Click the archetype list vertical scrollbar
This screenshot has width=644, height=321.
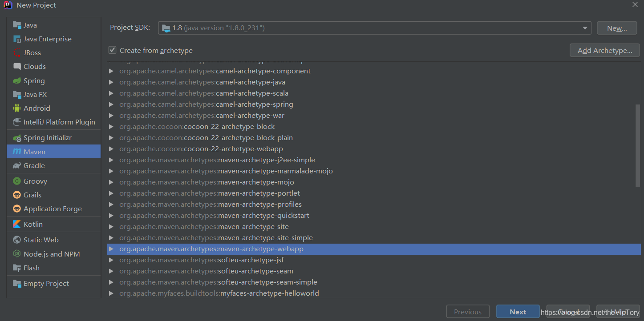638,145
